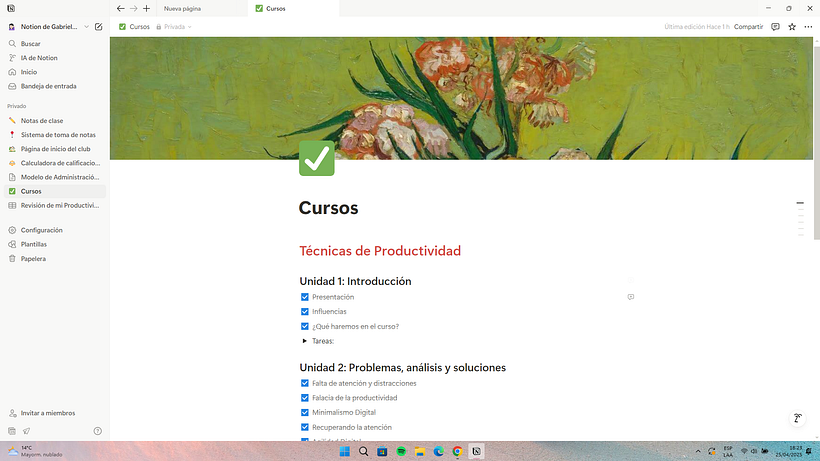Uncheck the Minimalismo Digital checkbox

point(305,412)
